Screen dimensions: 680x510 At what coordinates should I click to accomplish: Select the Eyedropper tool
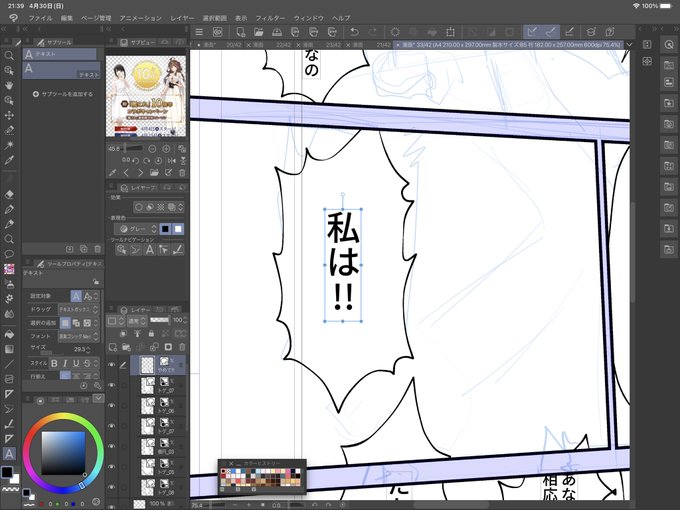click(x=9, y=160)
